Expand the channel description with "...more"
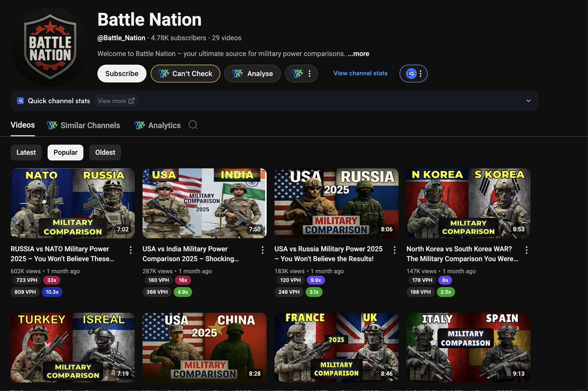 pyautogui.click(x=358, y=53)
